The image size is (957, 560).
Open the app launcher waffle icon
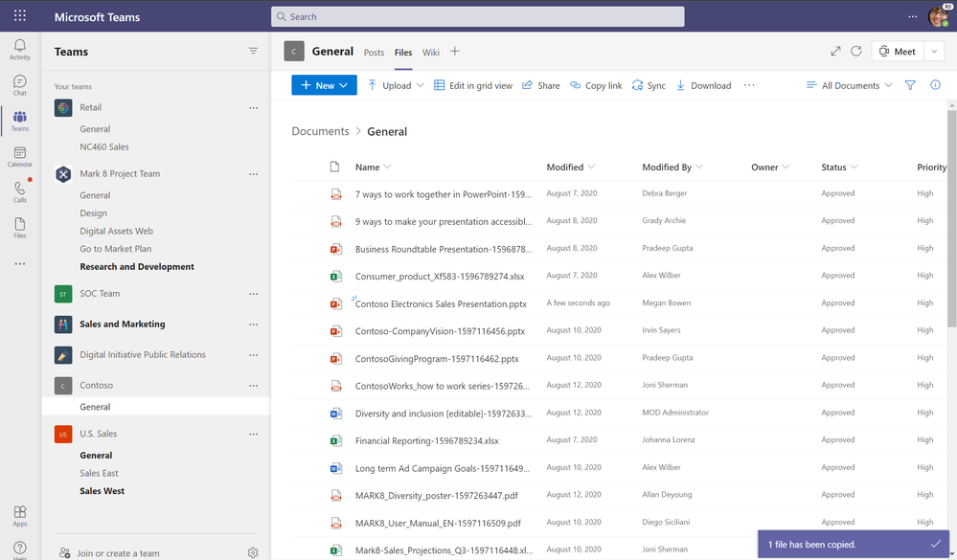[19, 16]
